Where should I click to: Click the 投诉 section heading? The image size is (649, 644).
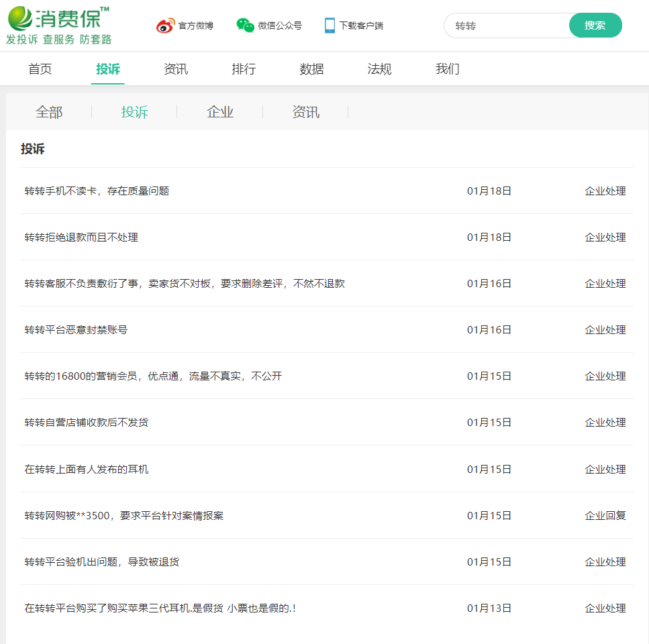[33, 149]
